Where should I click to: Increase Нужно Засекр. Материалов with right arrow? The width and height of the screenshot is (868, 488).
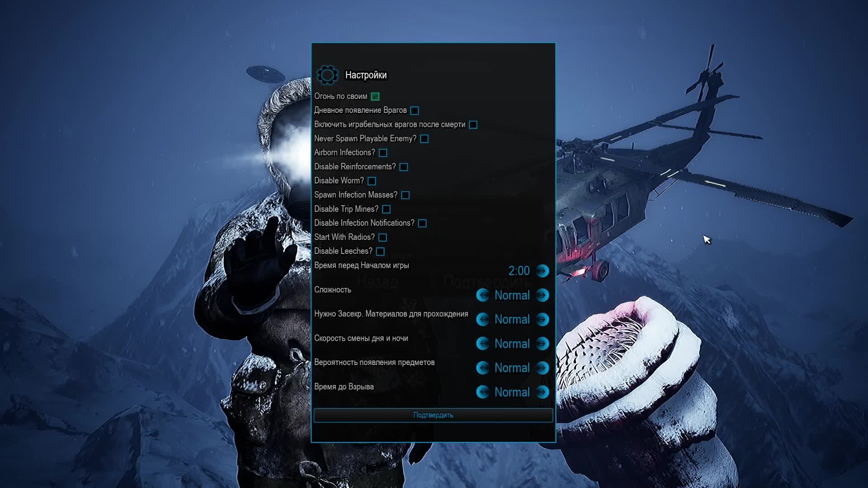(x=542, y=319)
